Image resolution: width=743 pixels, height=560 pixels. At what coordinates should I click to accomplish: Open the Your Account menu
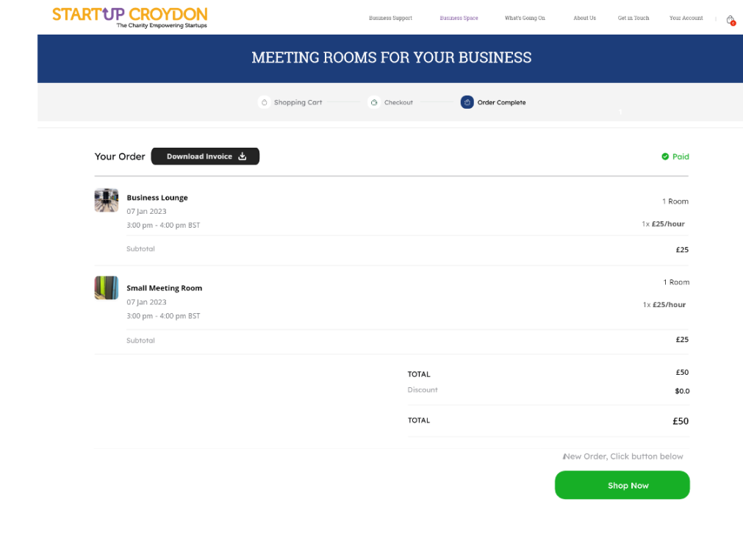click(x=686, y=18)
